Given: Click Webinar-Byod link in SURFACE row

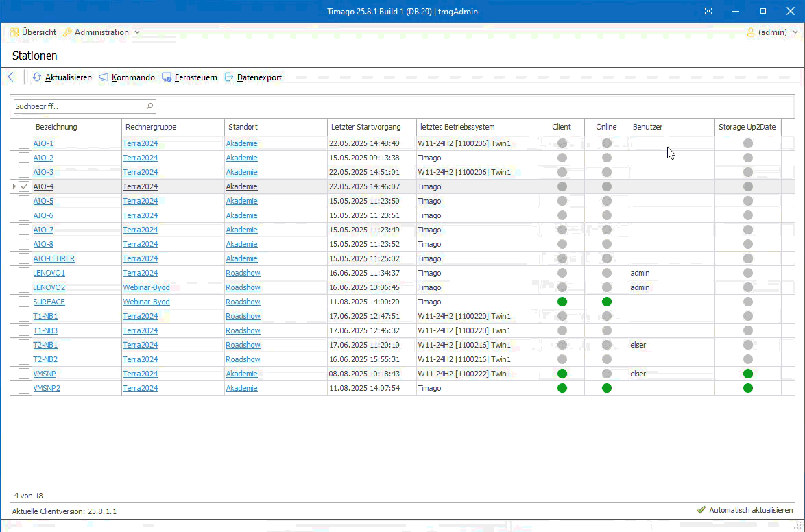Looking at the screenshot, I should [x=146, y=302].
